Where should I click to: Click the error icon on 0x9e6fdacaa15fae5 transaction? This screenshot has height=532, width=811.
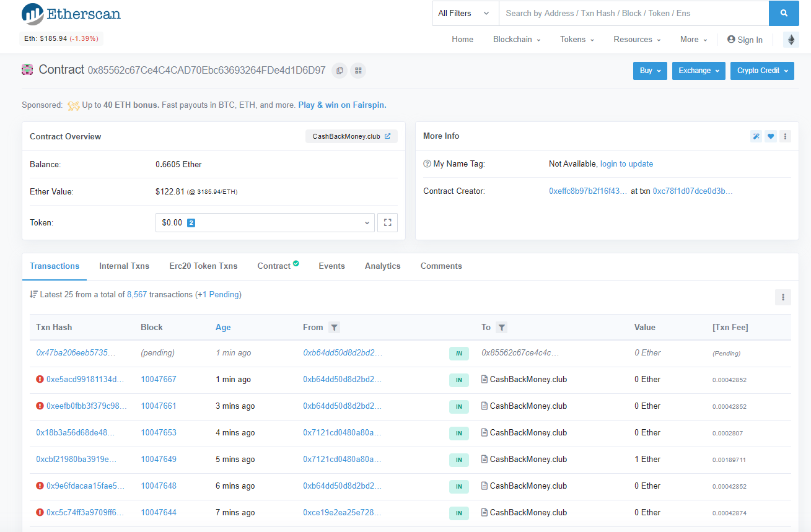tap(40, 486)
